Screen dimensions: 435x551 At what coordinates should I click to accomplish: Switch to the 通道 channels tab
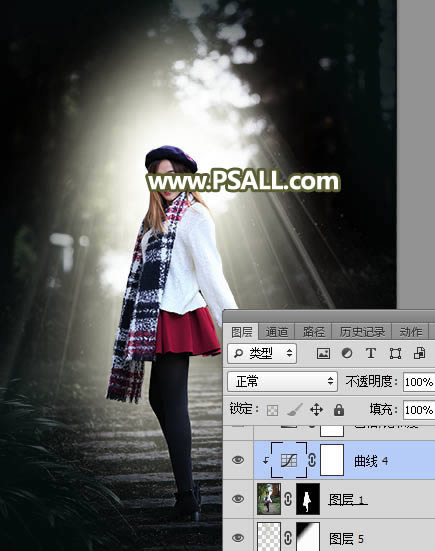277,332
